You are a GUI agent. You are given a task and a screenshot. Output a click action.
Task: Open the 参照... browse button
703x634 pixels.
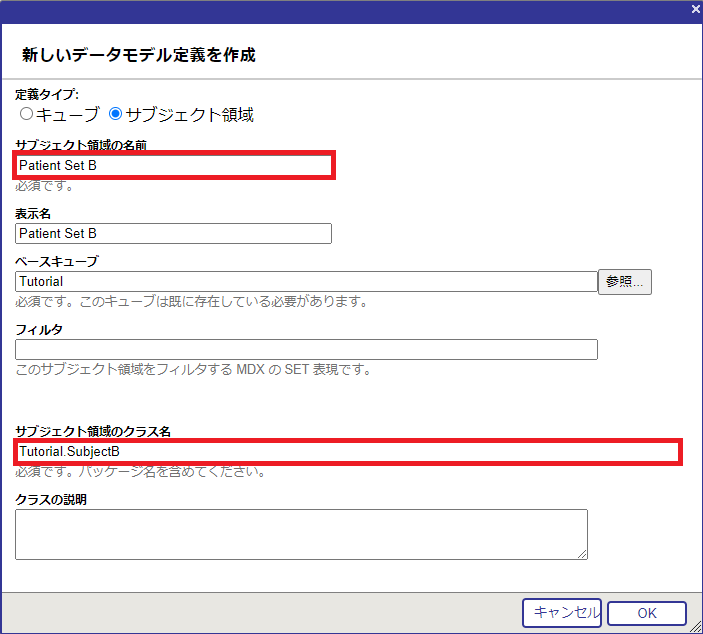pyautogui.click(x=625, y=282)
